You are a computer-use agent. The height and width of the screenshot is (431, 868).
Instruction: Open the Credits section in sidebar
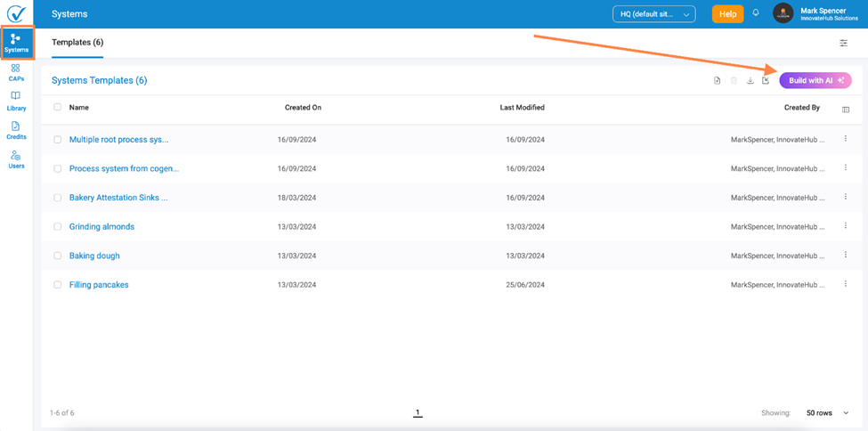16,131
